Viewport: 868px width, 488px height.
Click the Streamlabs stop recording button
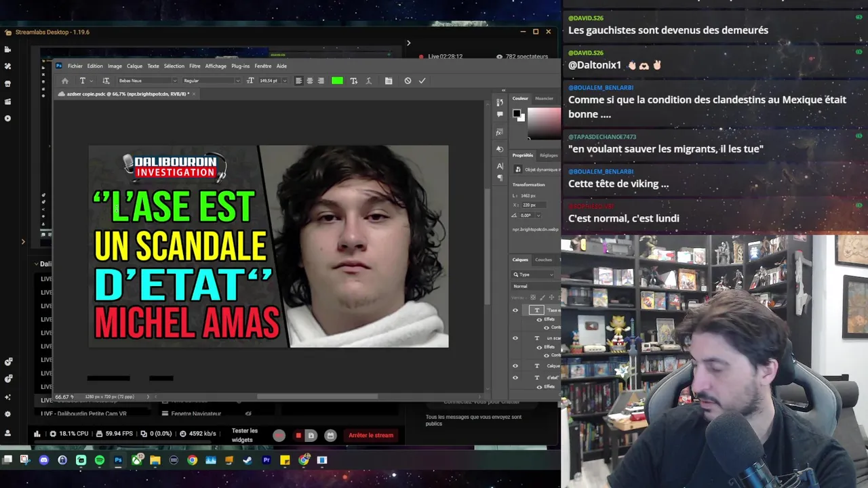pos(298,435)
